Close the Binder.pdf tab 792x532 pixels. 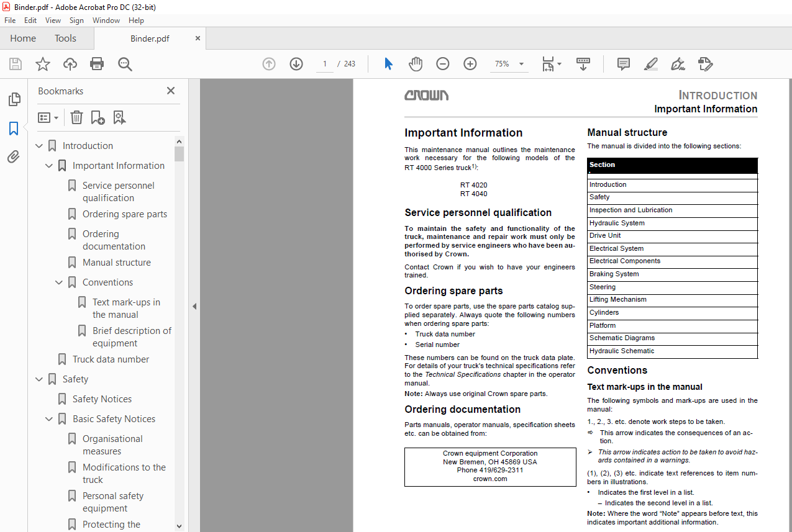pos(198,38)
